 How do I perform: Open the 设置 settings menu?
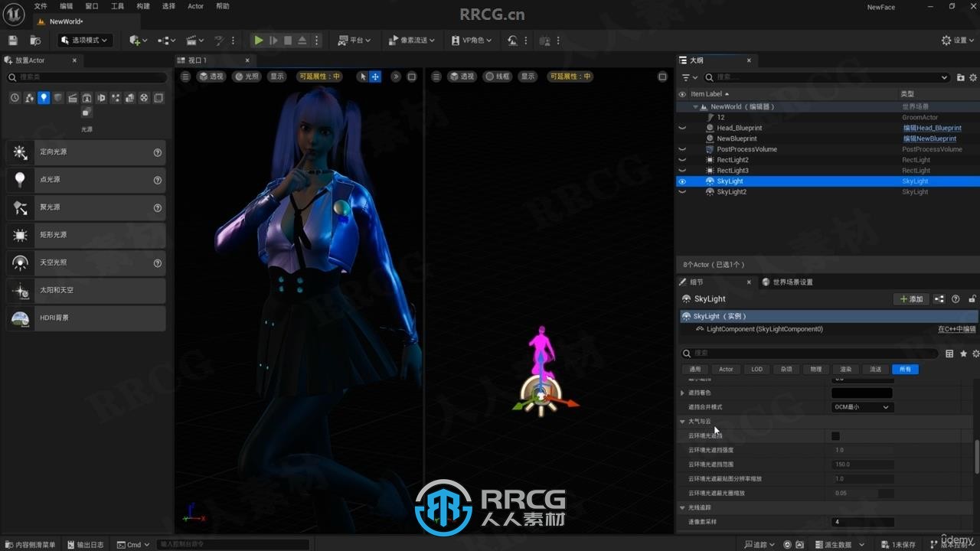(957, 41)
